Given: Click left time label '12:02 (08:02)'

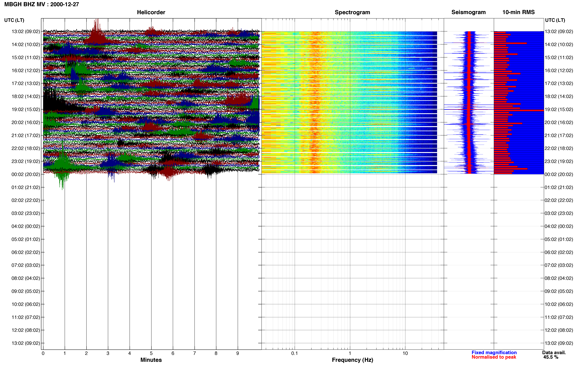Looking at the screenshot, I should [x=26, y=330].
